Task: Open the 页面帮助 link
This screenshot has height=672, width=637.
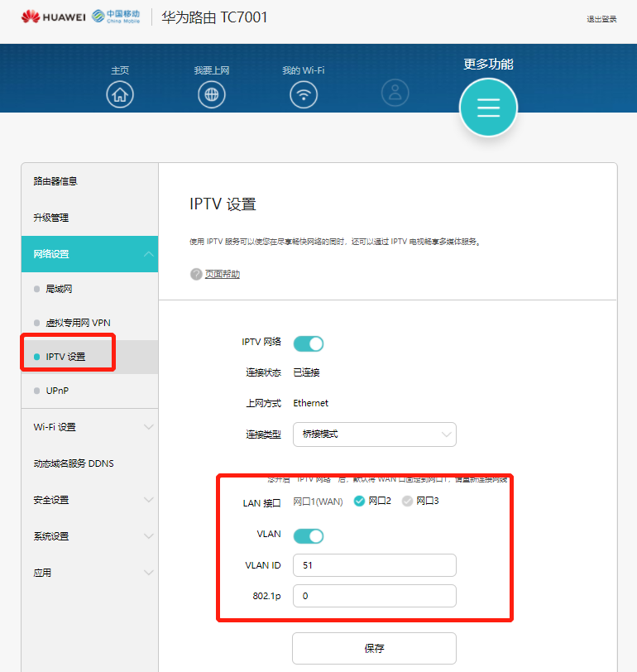Action: (x=223, y=274)
